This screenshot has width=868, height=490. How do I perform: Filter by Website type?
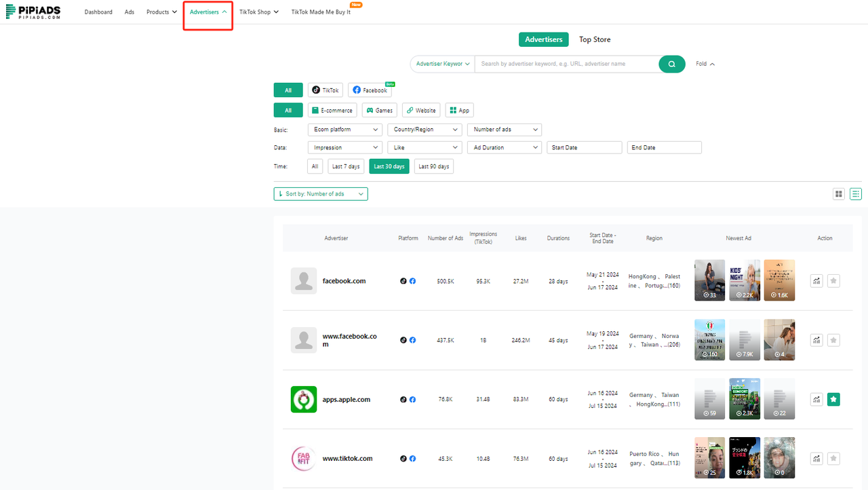[421, 110]
